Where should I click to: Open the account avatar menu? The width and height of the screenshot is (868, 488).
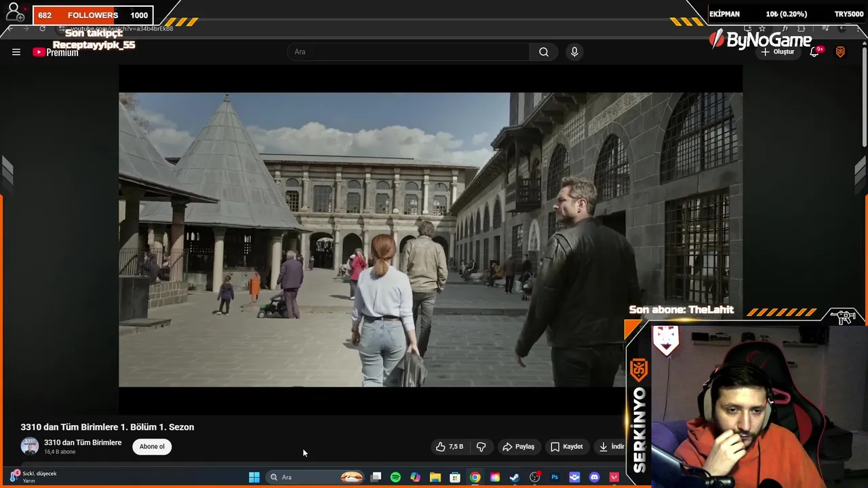(x=840, y=52)
